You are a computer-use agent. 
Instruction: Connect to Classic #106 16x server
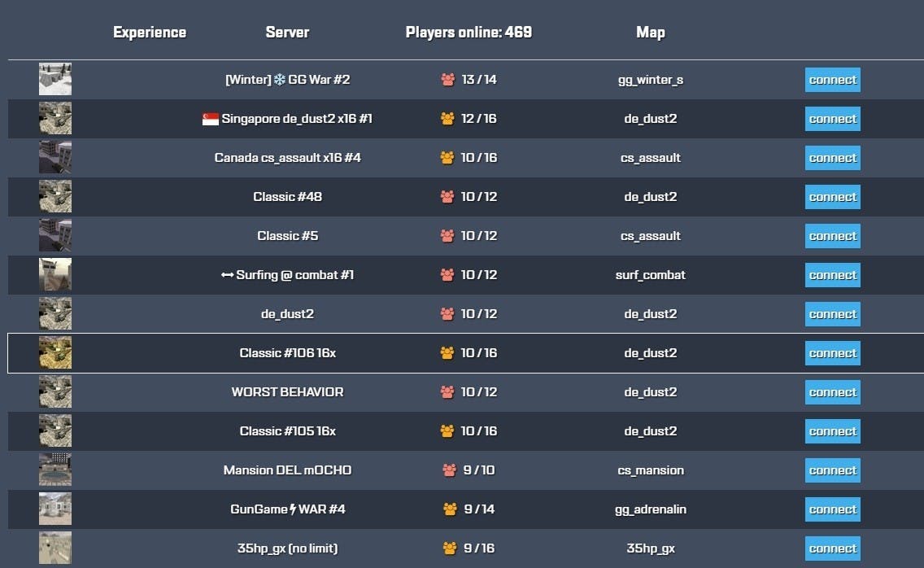pos(832,353)
